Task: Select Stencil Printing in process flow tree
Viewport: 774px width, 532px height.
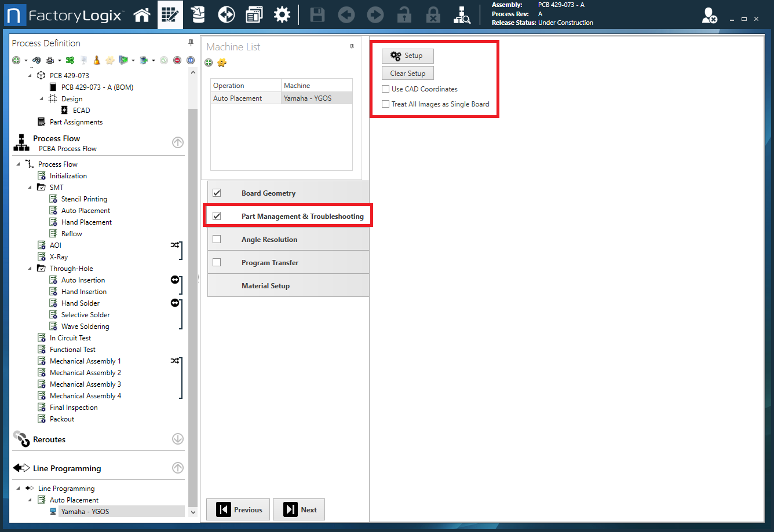Action: 84,199
